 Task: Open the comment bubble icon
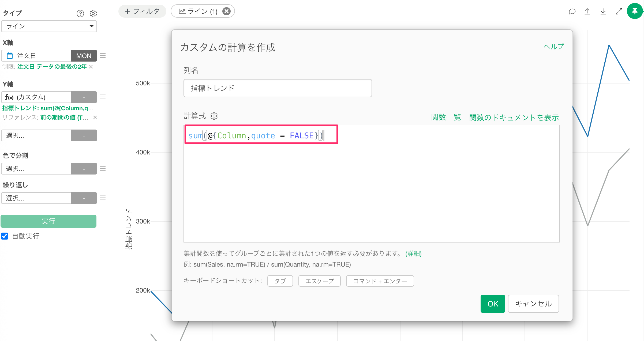(x=572, y=12)
